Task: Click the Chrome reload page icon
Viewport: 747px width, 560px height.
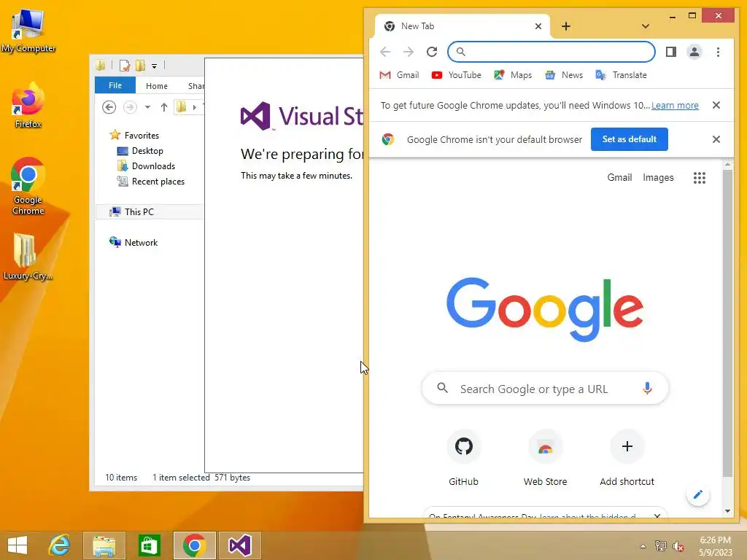Action: pos(432,52)
